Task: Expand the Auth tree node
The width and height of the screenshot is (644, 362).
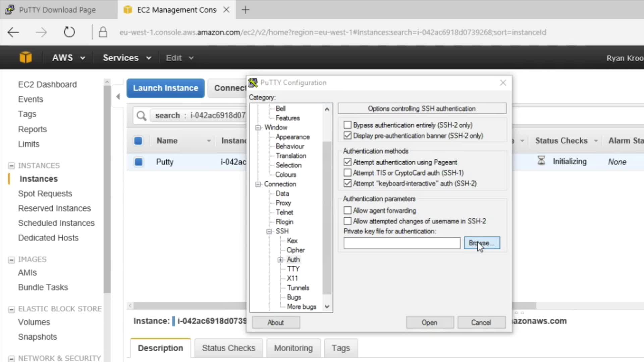Action: (280, 260)
